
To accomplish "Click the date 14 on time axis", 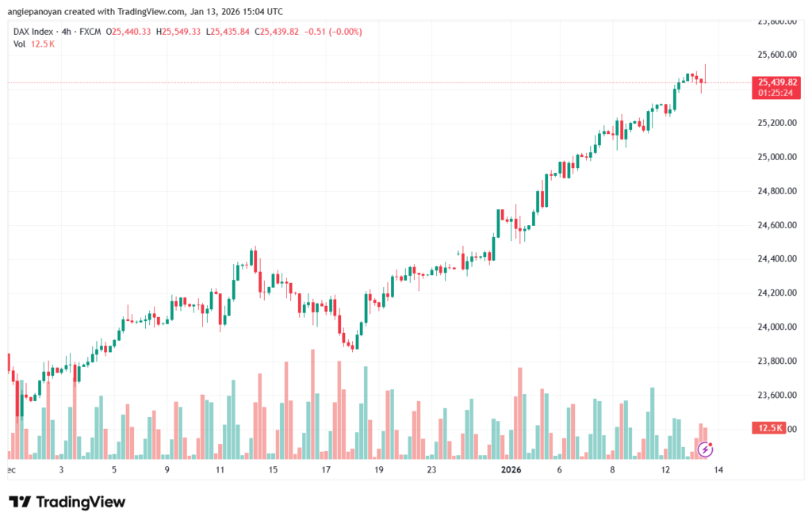I will [718, 469].
